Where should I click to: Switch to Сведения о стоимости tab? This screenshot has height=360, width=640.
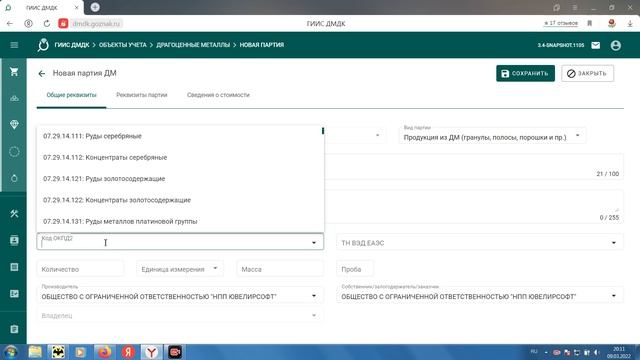(x=218, y=95)
